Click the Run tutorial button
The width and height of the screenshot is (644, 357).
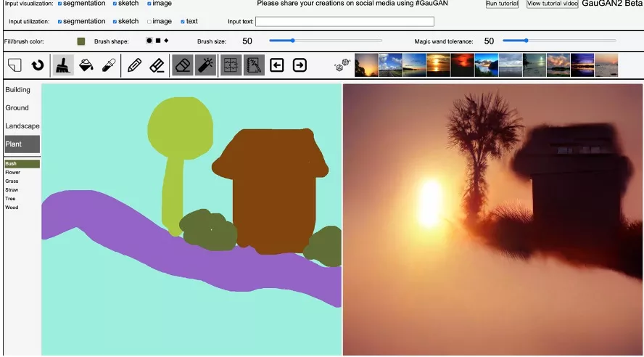point(502,4)
